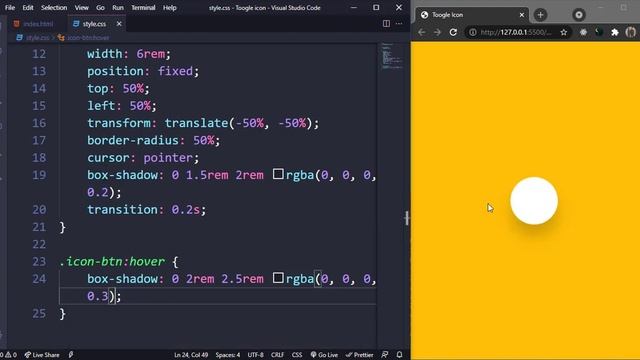
Task: Click the white round icon button on page
Action: coord(534,201)
